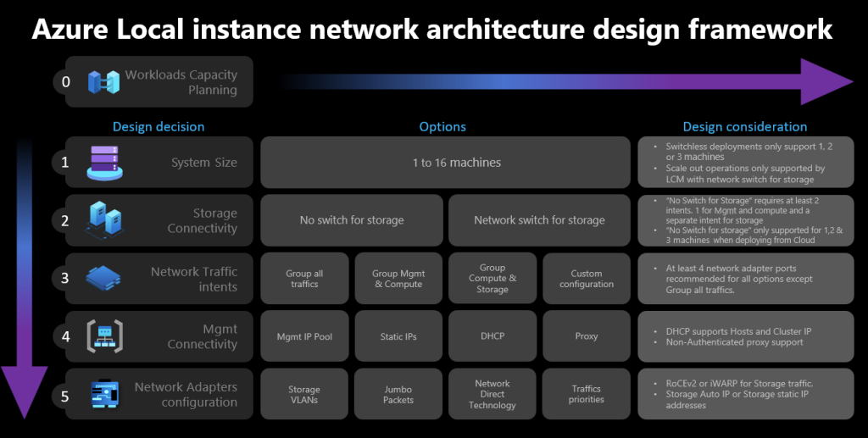Screen dimensions: 868x438
Task: Select the Network Traffic intents decision
Action: click(159, 279)
